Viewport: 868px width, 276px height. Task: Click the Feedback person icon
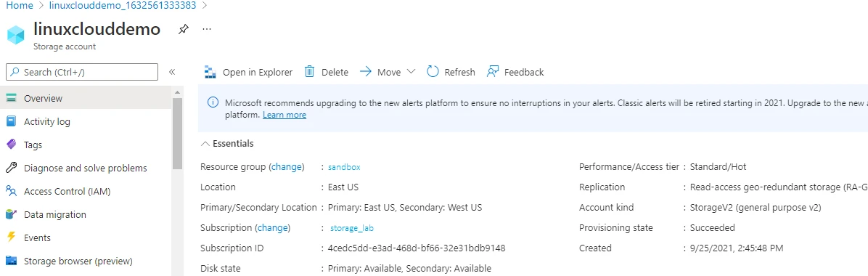point(493,71)
